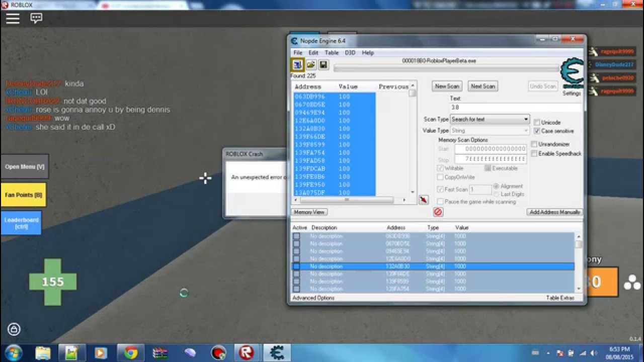Click the Start address field

coord(491,149)
